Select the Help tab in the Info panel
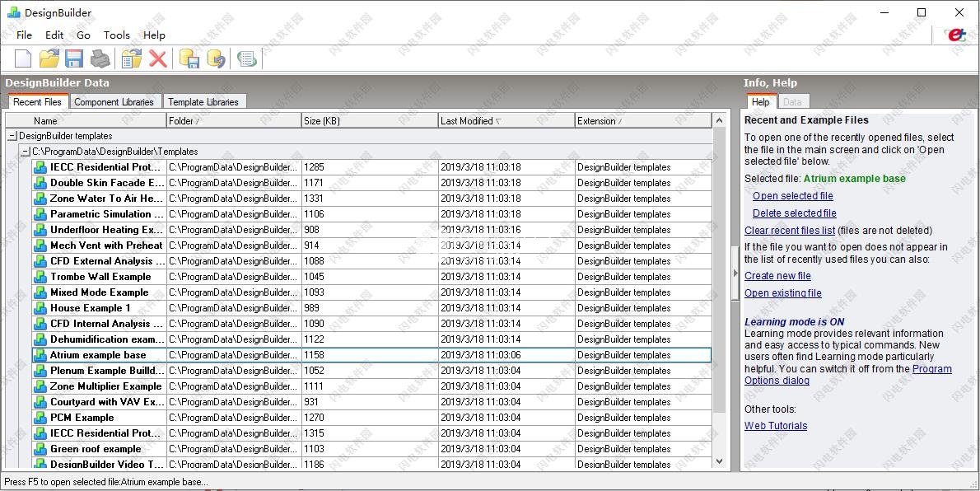Image resolution: width=980 pixels, height=491 pixels. [x=761, y=102]
